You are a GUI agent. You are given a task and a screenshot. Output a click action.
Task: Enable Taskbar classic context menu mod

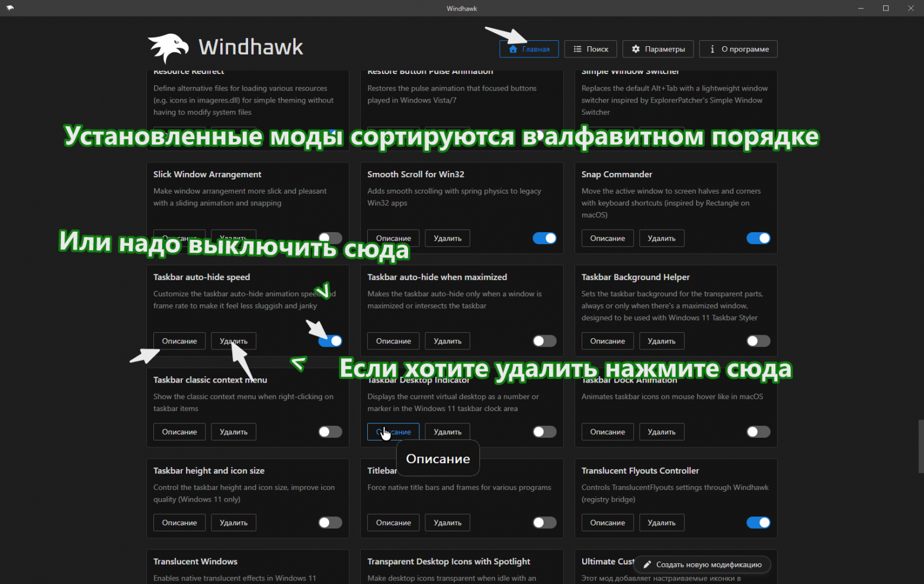click(x=330, y=432)
